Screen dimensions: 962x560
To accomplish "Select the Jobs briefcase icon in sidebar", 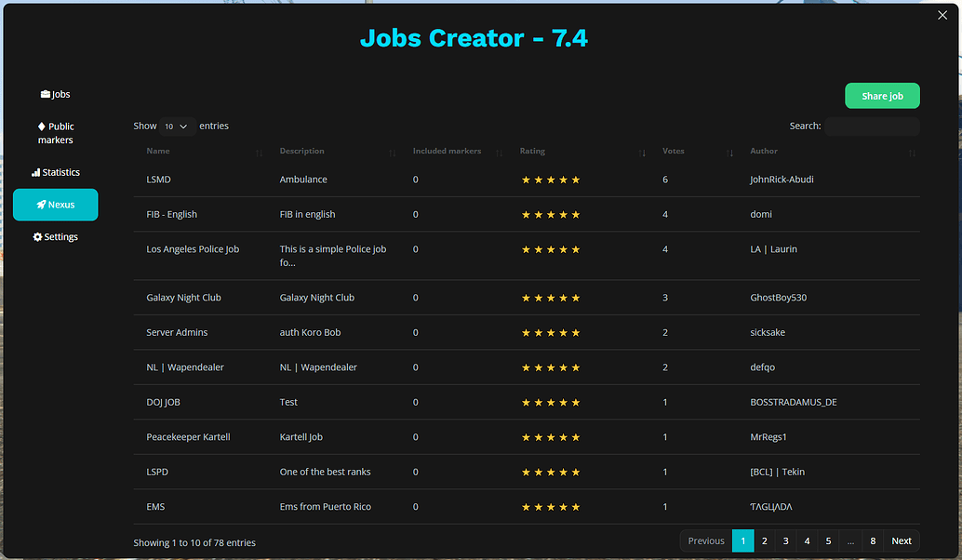I will point(46,94).
